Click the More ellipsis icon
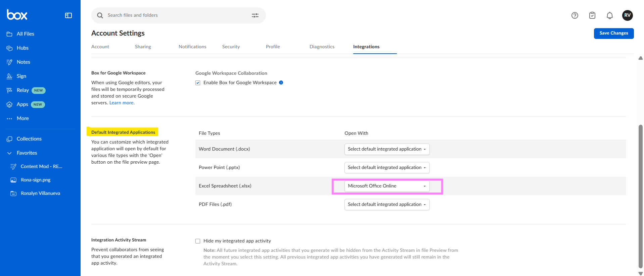Viewport: 644px width, 276px height. tap(9, 118)
